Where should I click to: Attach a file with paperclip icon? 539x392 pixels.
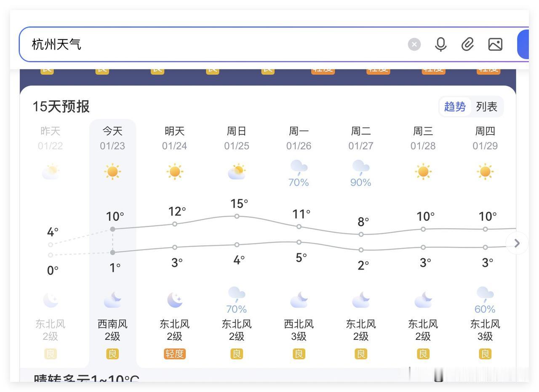tap(468, 44)
